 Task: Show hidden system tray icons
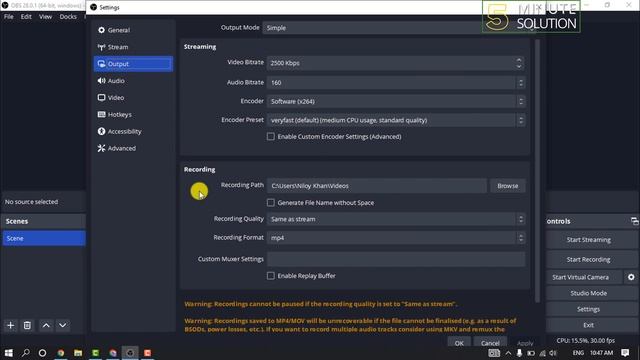(x=508, y=353)
